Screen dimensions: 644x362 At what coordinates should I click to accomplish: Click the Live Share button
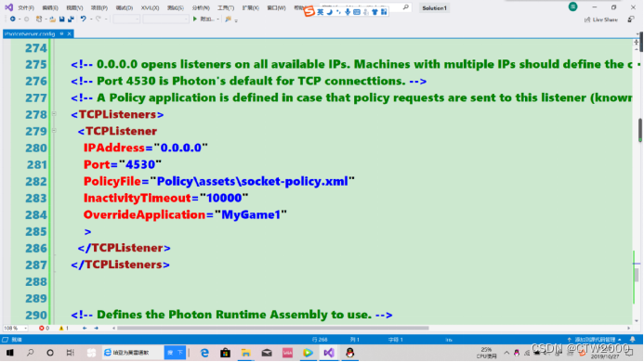tap(601, 19)
